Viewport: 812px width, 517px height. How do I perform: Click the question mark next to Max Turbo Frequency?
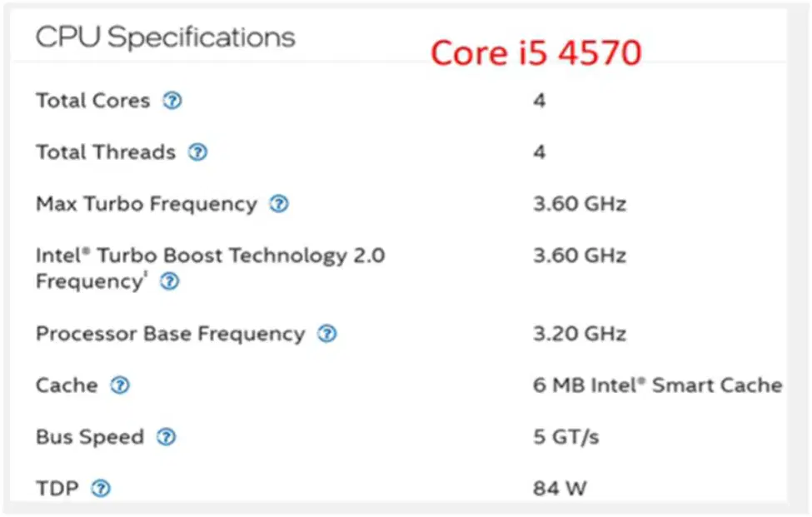pos(279,204)
